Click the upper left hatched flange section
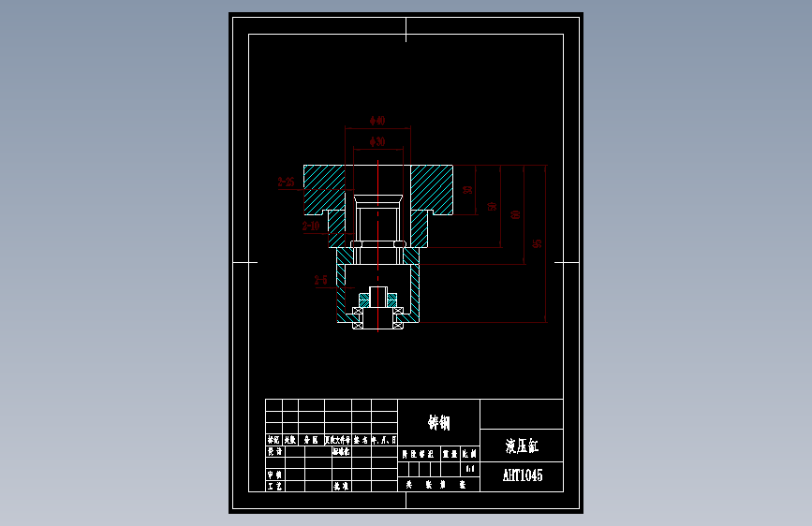Image resolution: width=812 pixels, height=526 pixels. [324, 189]
